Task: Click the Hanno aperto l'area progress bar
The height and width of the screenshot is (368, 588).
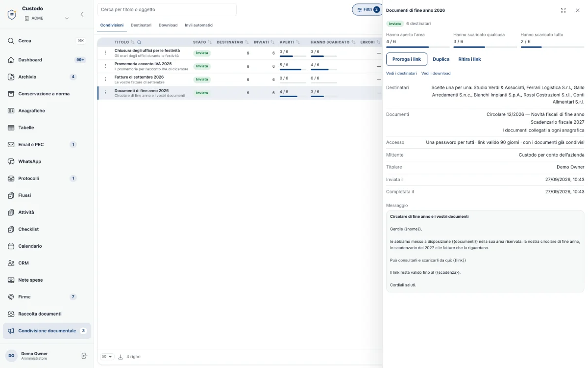Action: click(418, 47)
